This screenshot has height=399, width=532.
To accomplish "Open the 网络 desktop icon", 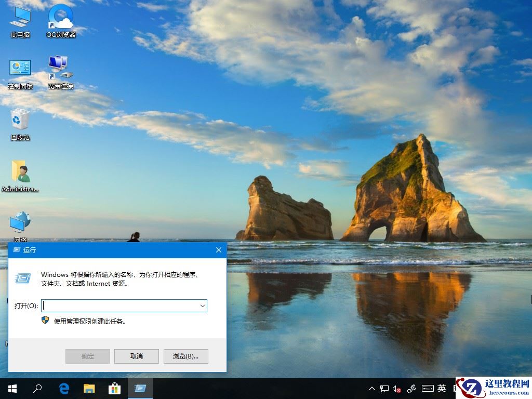I will (x=20, y=223).
